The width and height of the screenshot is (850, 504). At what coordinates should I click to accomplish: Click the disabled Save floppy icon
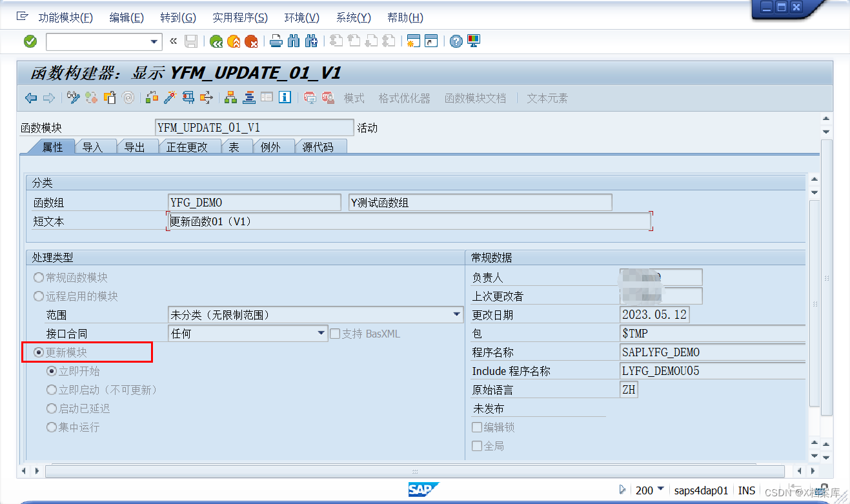(191, 41)
